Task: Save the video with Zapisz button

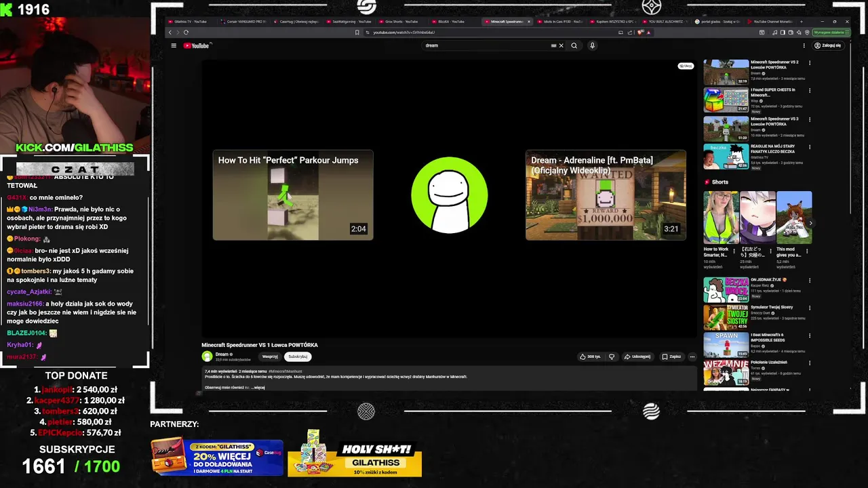Action: pyautogui.click(x=671, y=357)
